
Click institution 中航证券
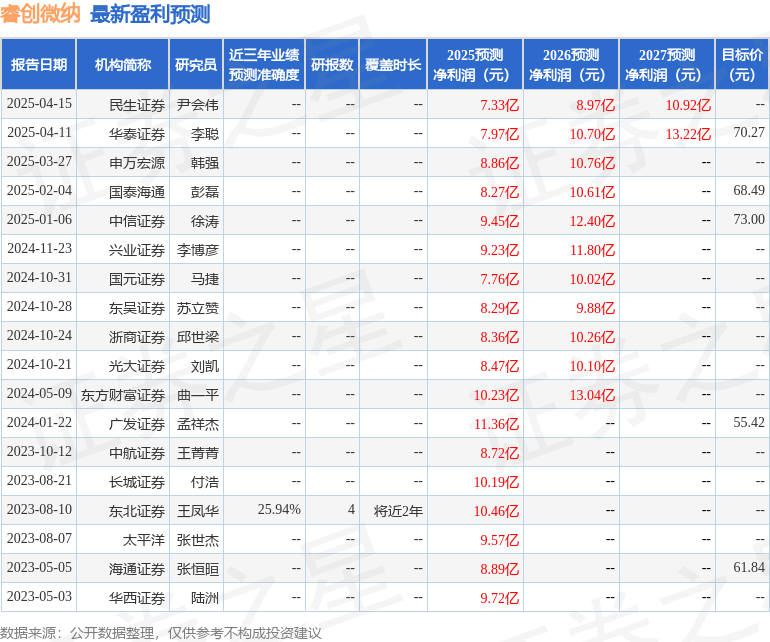click(137, 453)
